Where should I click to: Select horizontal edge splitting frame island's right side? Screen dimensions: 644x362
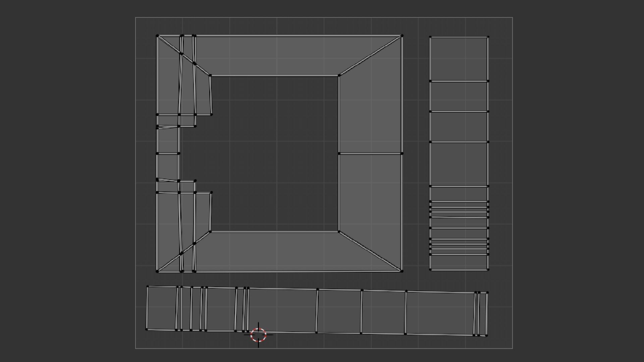[x=370, y=154]
